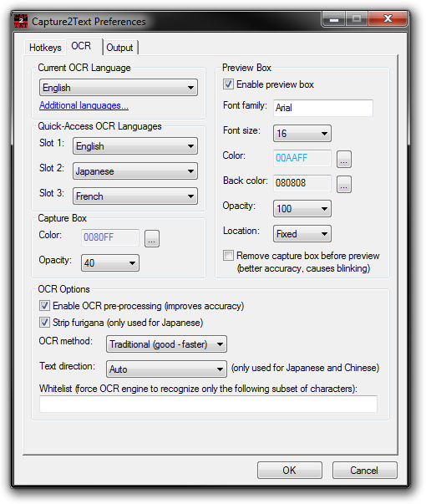This screenshot has height=504, width=426.
Task: Follow the Additional languages link
Action: (84, 105)
